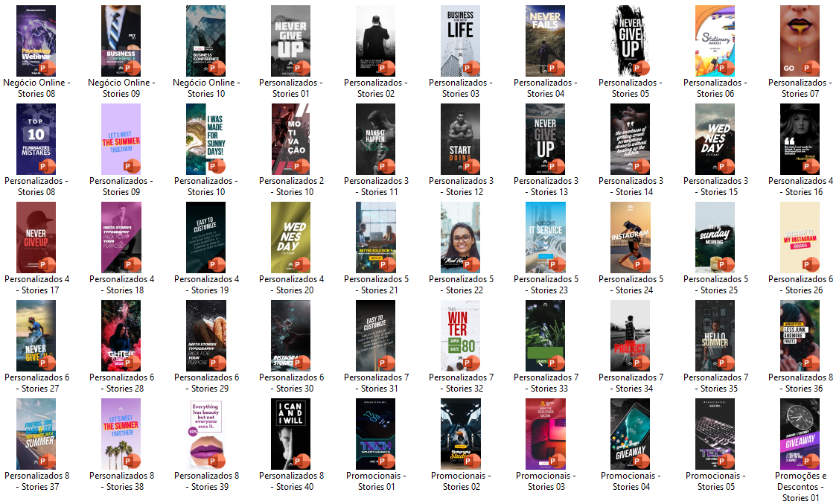Click the Personalizados 3 - Stories 12 icon
Screen dimensions: 839x504
460,139
